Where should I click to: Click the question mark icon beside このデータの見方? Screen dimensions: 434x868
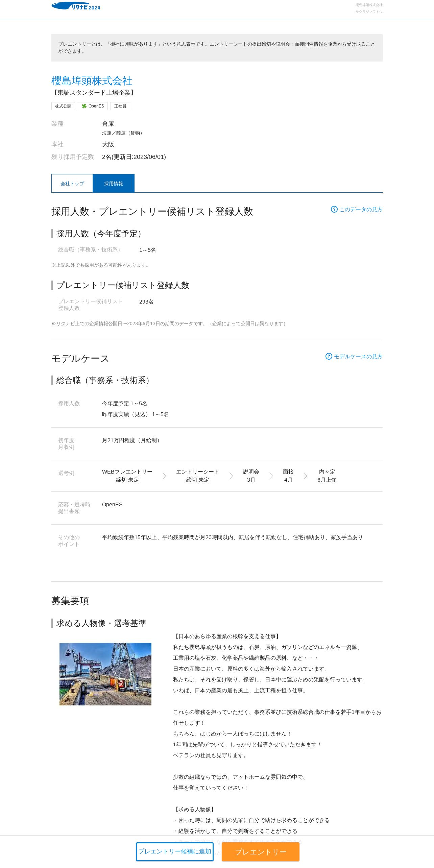pyautogui.click(x=334, y=209)
